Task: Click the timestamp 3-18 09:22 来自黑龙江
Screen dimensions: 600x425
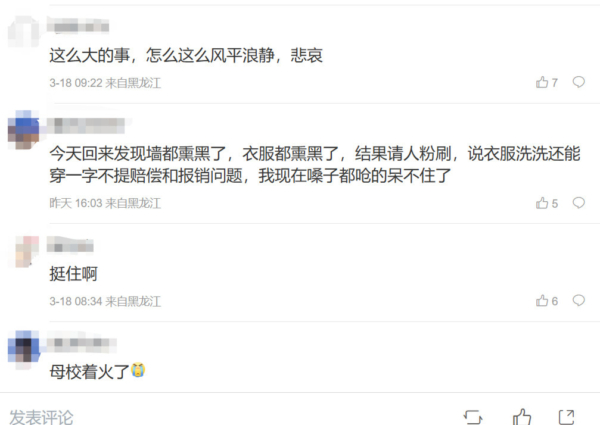Action: [x=105, y=83]
